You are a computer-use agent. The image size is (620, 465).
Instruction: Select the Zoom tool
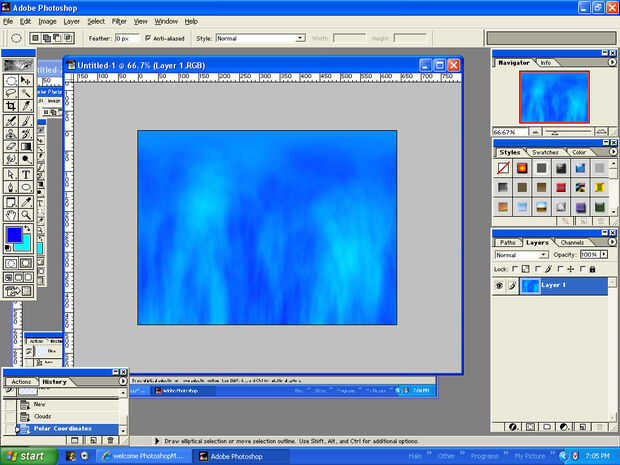coord(26,215)
